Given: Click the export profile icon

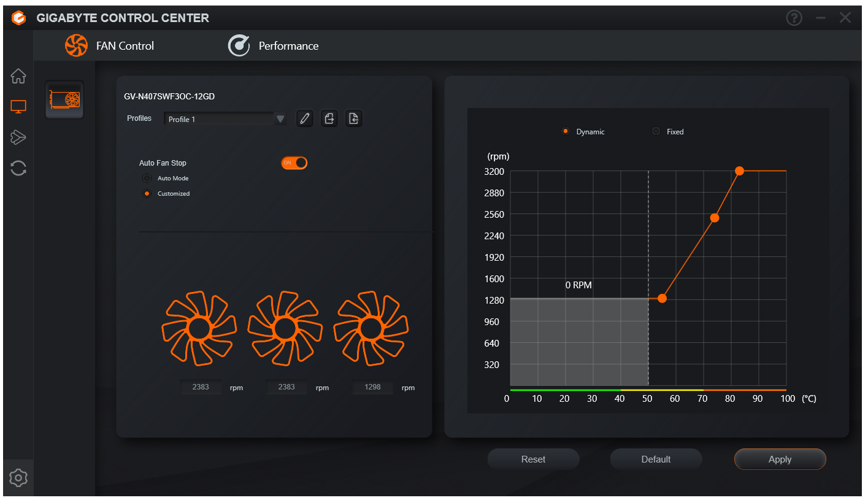Looking at the screenshot, I should click(329, 118).
